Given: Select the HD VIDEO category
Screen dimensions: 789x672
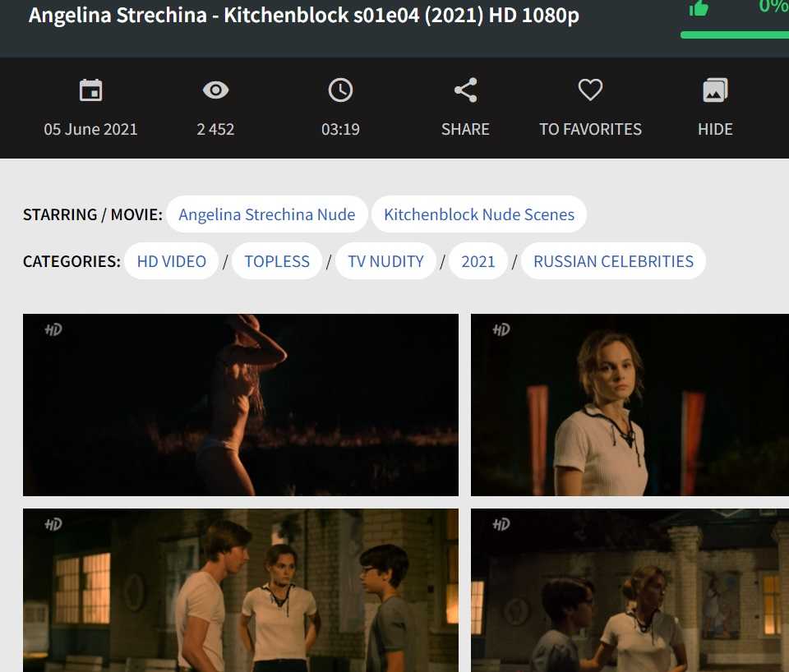Looking at the screenshot, I should point(172,261).
